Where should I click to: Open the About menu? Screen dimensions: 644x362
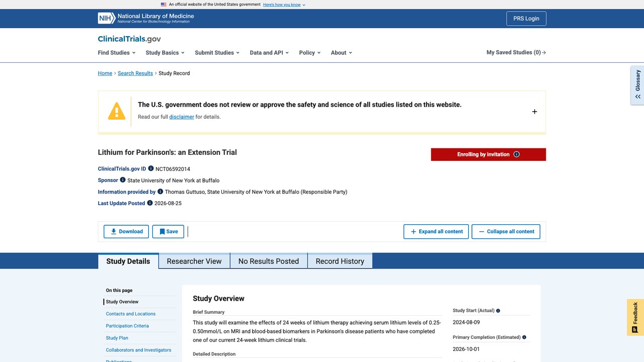point(341,52)
